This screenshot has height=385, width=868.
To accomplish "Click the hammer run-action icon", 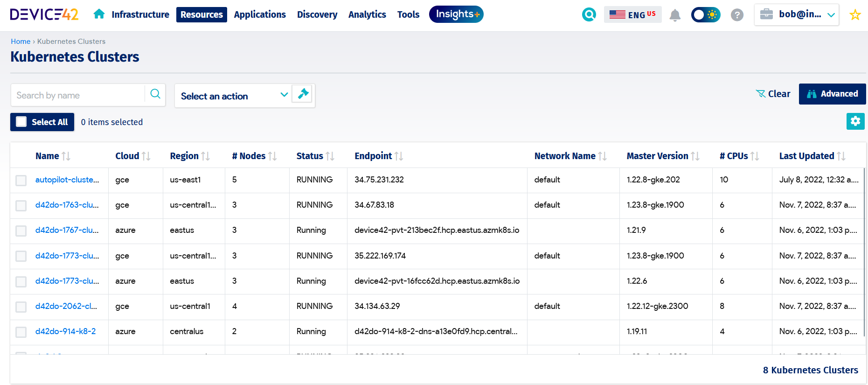I will point(303,94).
